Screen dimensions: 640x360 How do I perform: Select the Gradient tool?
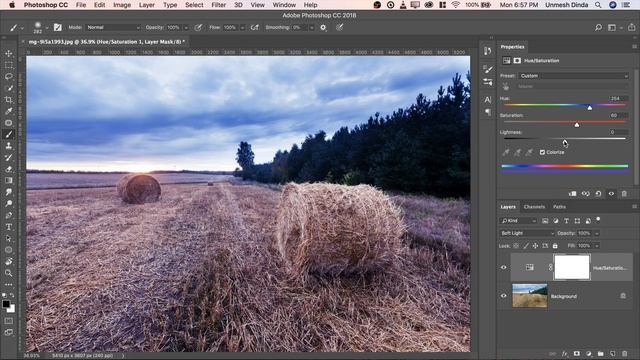click(x=9, y=180)
